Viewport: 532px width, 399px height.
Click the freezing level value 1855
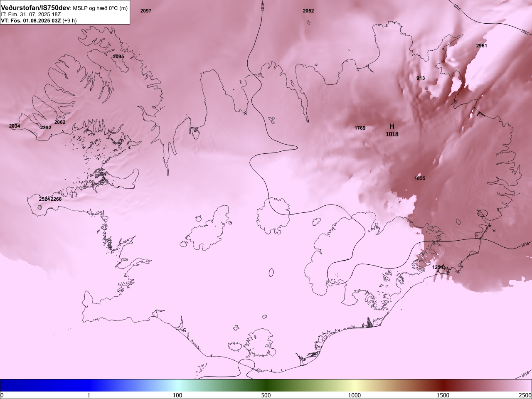[420, 178]
